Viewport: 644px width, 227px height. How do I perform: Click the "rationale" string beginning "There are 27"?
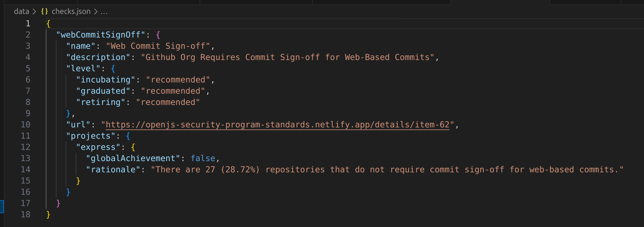[x=387, y=170]
